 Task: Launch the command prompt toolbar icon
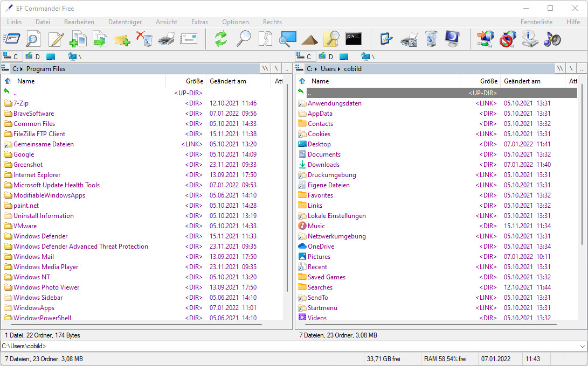pyautogui.click(x=354, y=39)
